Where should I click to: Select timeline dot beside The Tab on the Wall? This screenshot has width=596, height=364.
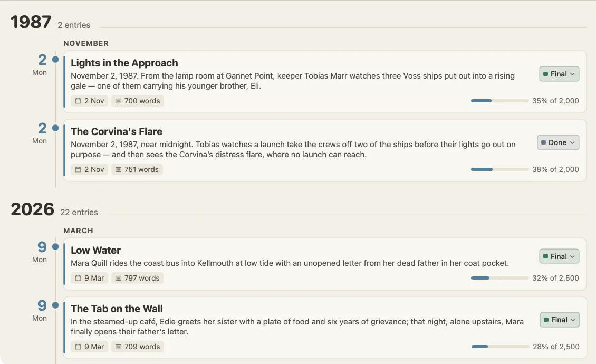click(x=55, y=305)
